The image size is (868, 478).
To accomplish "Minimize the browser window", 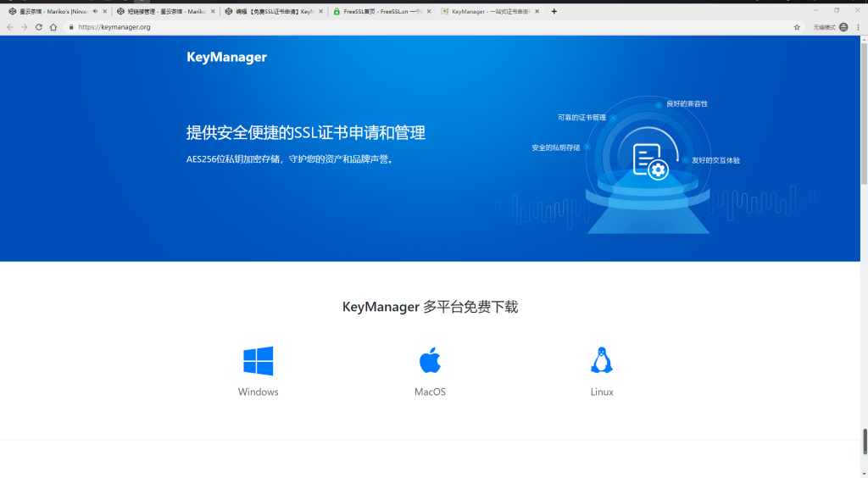I will point(815,10).
